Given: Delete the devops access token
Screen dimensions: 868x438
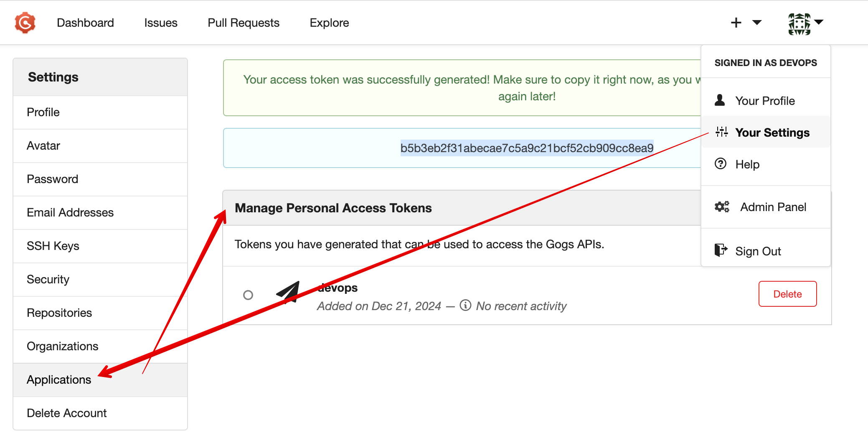Looking at the screenshot, I should coord(787,294).
